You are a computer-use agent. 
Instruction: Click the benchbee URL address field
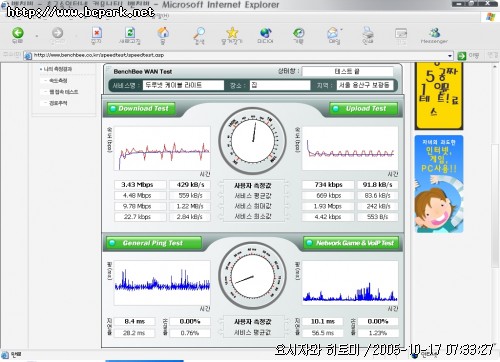coord(238,55)
